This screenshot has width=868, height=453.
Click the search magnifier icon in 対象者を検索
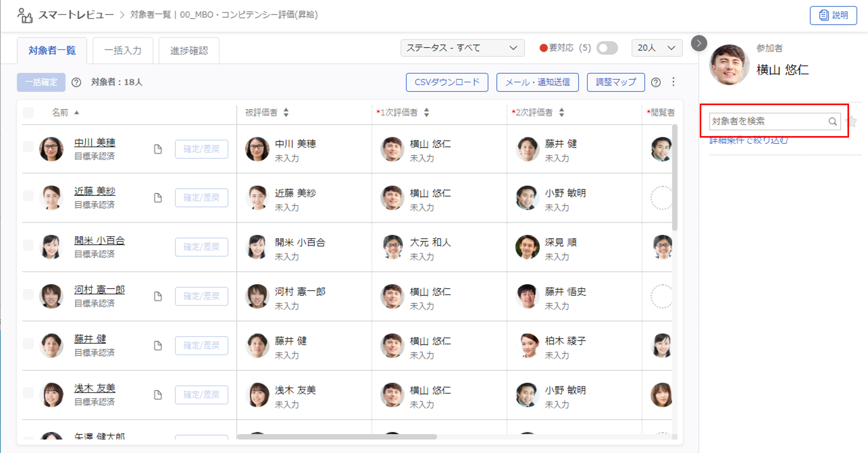[x=832, y=121]
